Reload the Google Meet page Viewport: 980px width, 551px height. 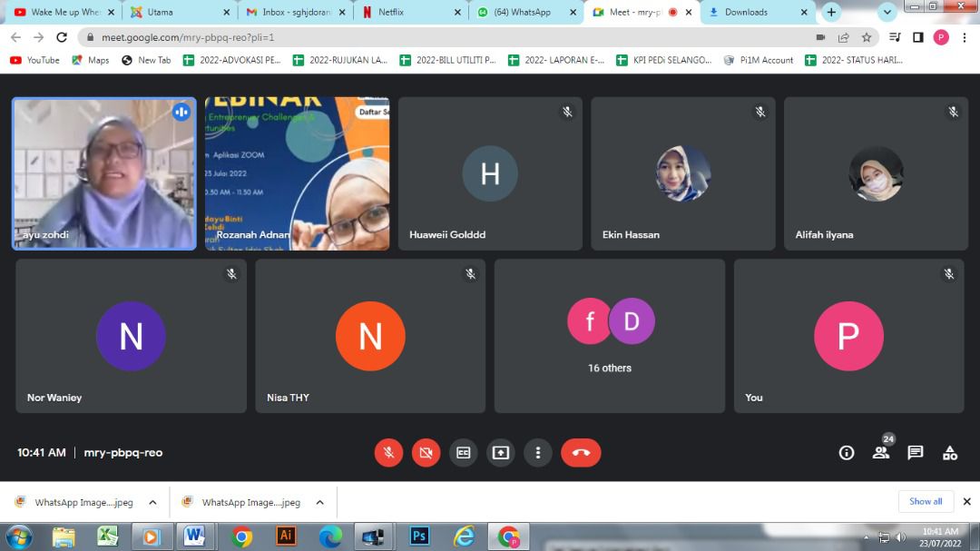click(x=62, y=37)
